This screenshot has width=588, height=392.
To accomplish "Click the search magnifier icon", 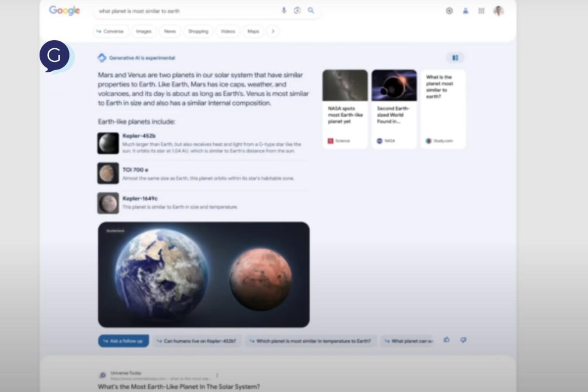I will [311, 10].
